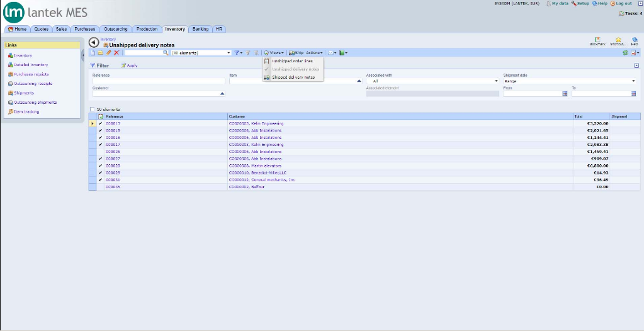
Task: Click the lantek MES logo
Action: point(45,13)
